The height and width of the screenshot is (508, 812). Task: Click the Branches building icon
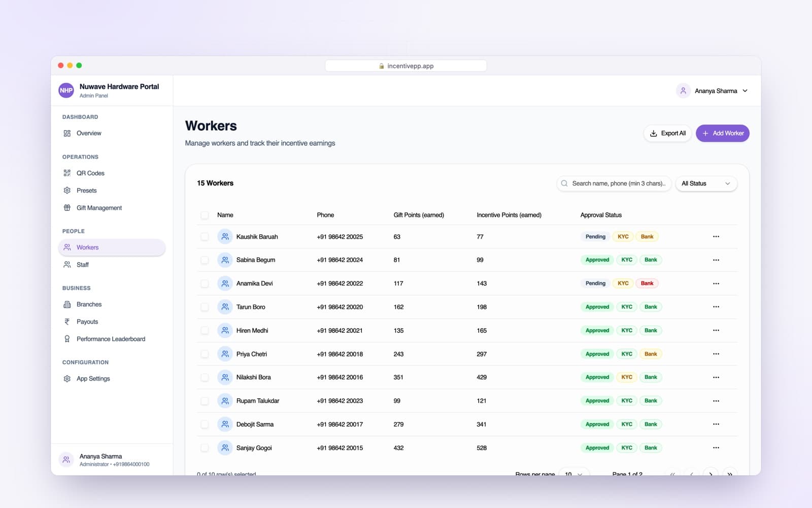67,304
